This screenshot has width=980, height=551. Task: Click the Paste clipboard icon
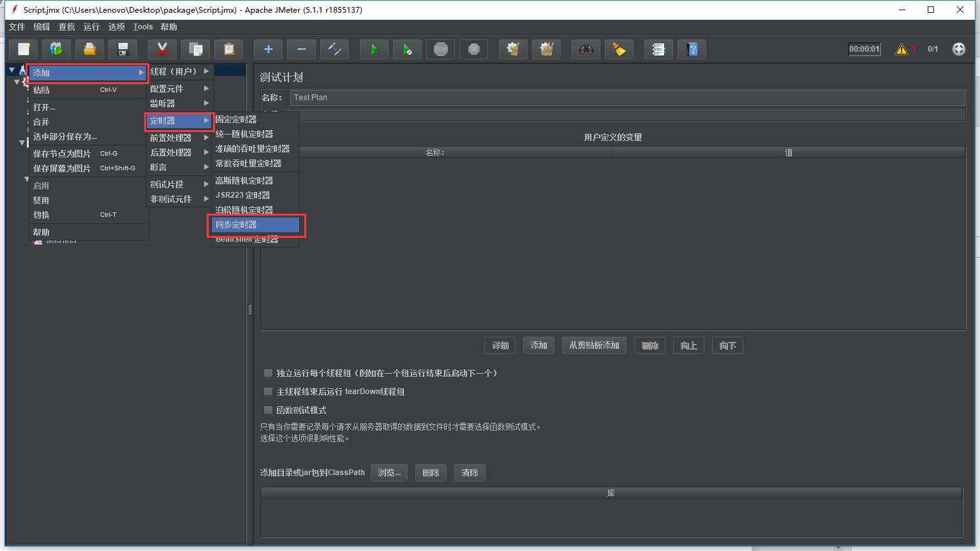[229, 49]
